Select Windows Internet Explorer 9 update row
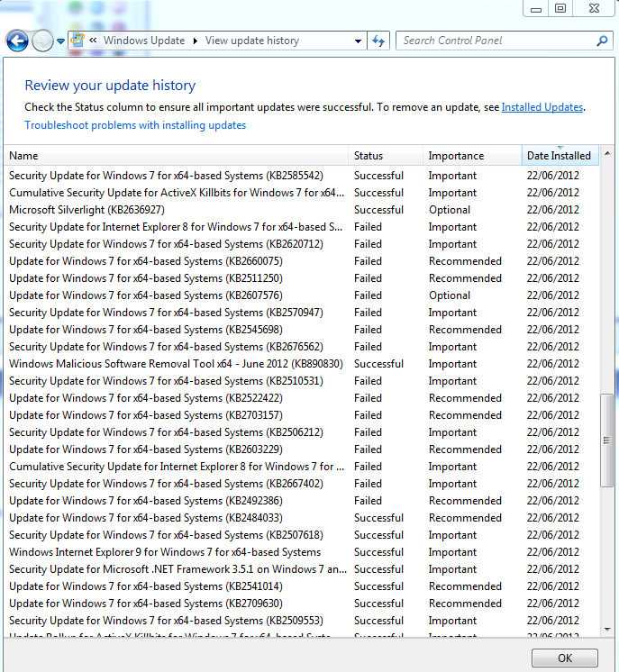Screen dimensions: 619x672 pyautogui.click(x=301, y=552)
